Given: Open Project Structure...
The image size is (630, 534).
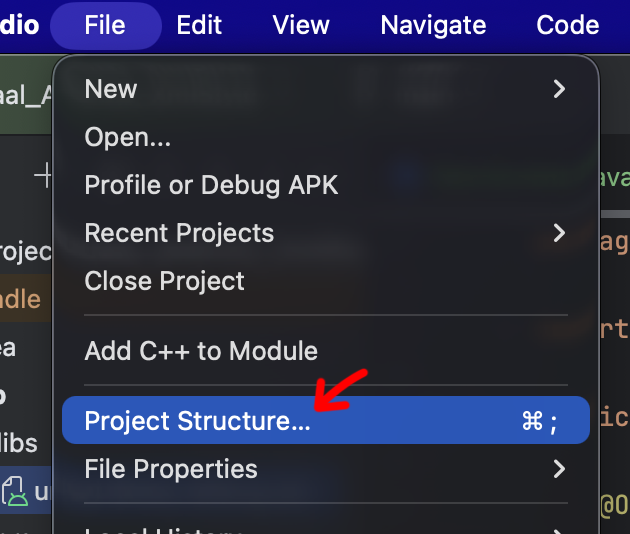Looking at the screenshot, I should pyautogui.click(x=198, y=421).
